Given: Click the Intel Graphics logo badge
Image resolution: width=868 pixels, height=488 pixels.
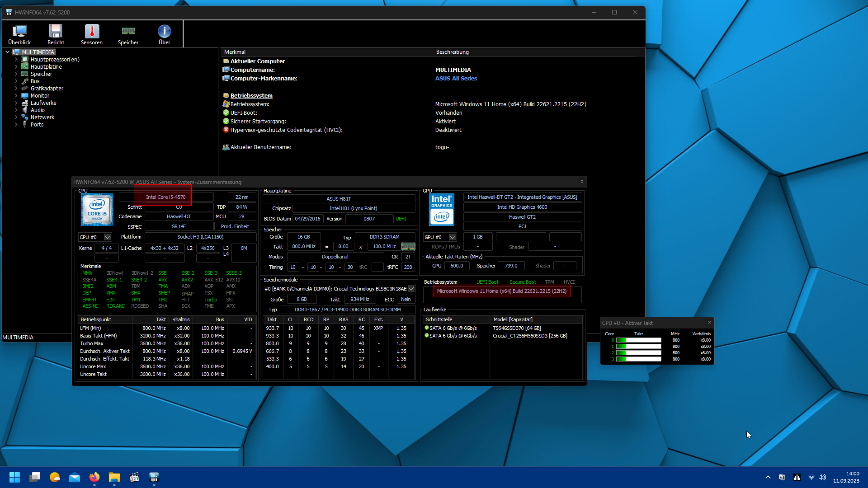Looking at the screenshot, I should click(x=441, y=210).
